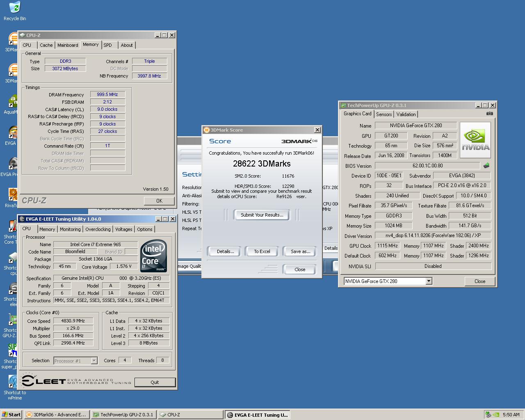Select EVGA E-LEET Tuning taskbar item

pyautogui.click(x=257, y=415)
